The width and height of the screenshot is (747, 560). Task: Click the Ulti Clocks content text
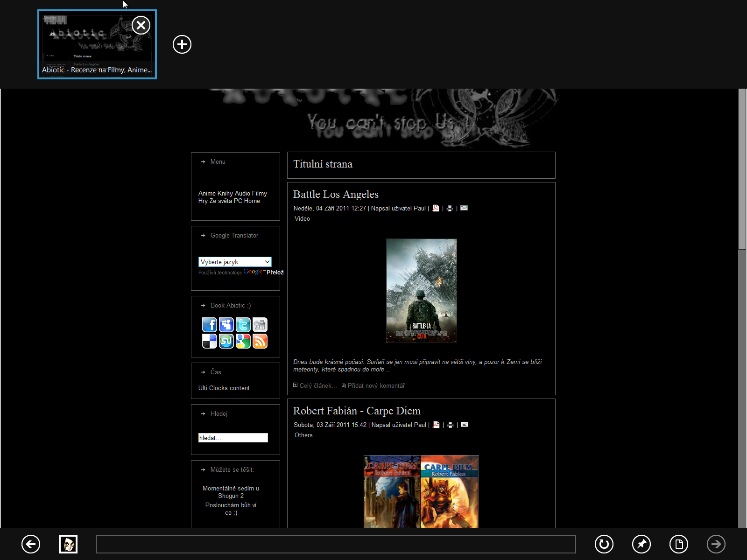[224, 388]
